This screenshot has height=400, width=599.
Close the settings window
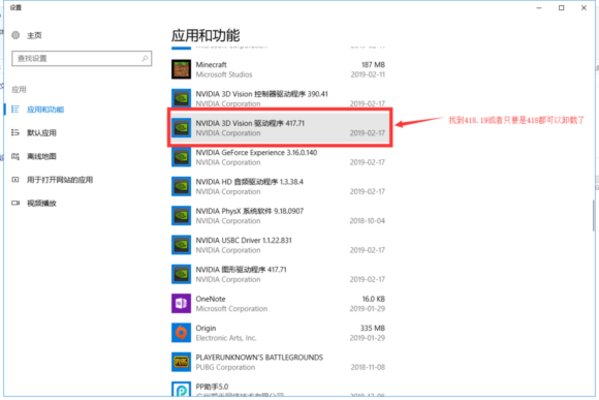pos(584,8)
